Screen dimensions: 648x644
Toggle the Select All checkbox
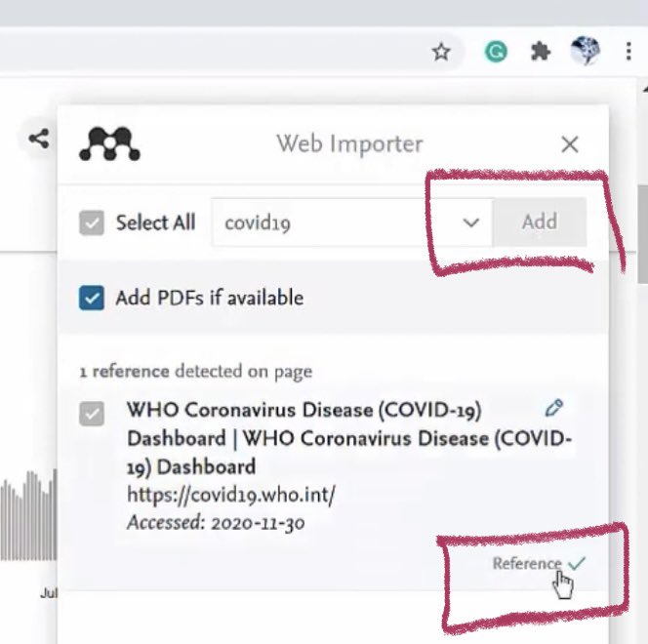[92, 222]
